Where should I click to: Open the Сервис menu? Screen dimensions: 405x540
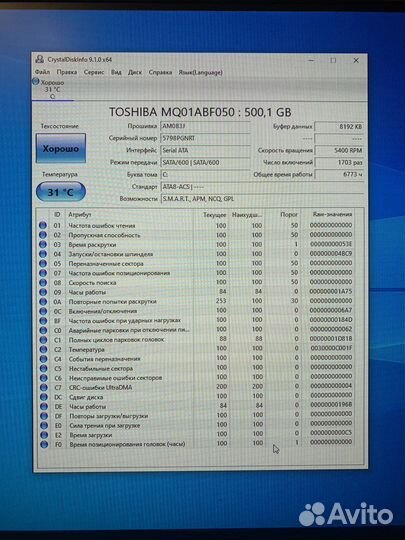coord(94,72)
